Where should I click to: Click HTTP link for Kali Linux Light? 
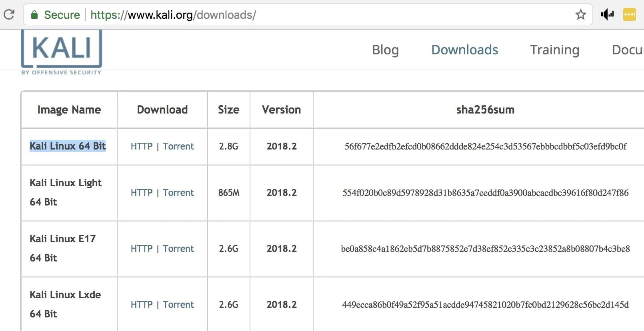(x=142, y=193)
